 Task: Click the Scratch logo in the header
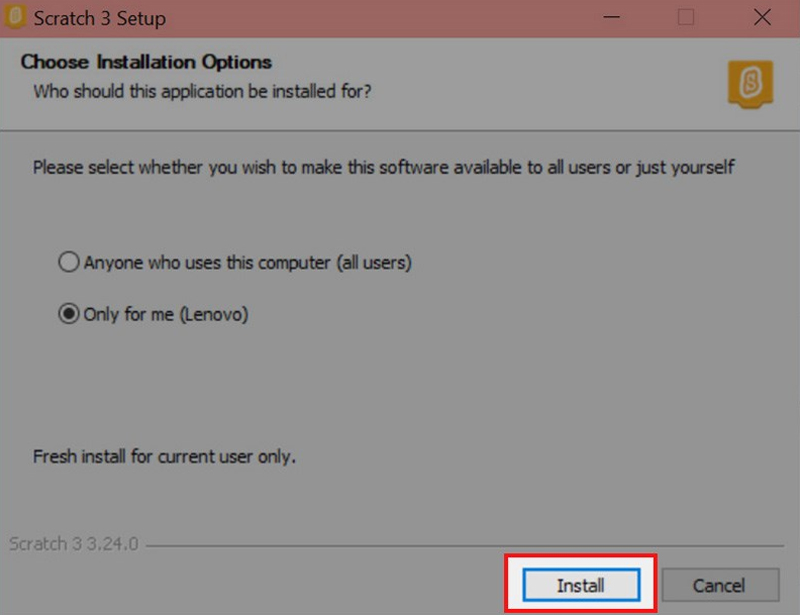click(751, 84)
